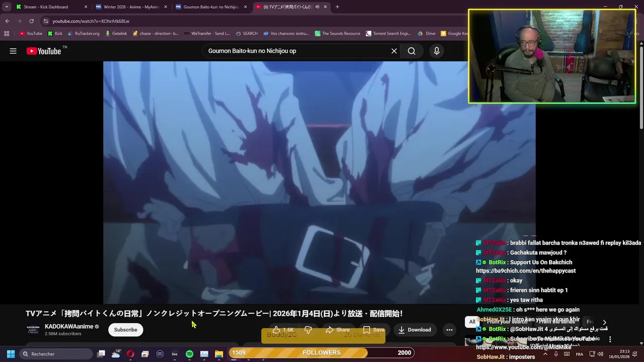Open SEARCH bookmark
This screenshot has width=644, height=362.
247,34
